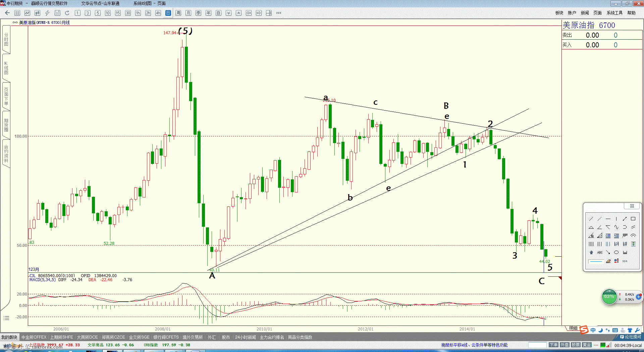
Task: Select the 15-minute period button
Action: tap(118, 13)
